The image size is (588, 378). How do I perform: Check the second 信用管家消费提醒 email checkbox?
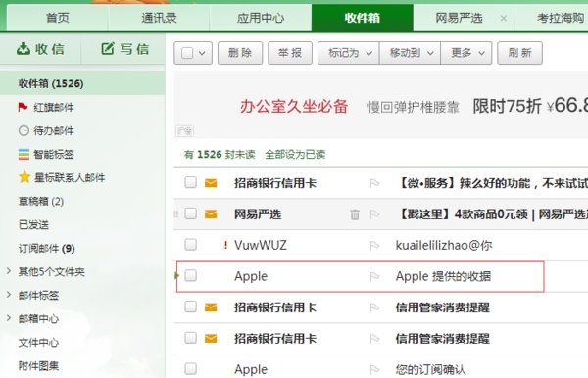[190, 338]
